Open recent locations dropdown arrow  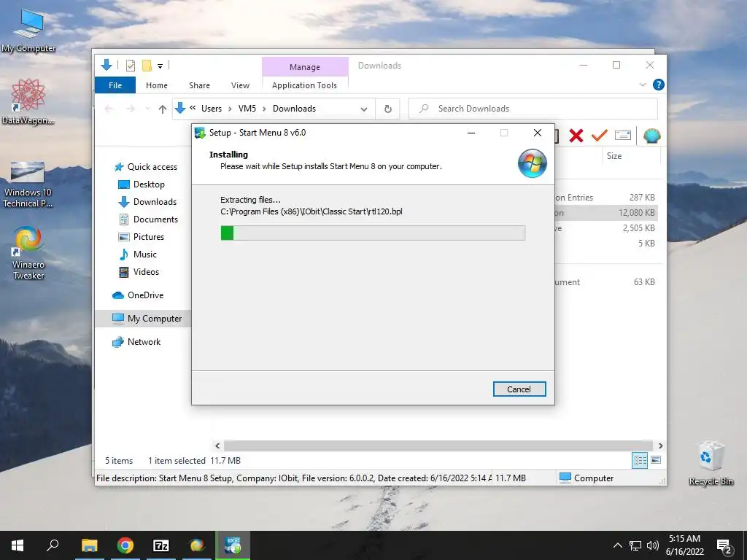point(147,109)
